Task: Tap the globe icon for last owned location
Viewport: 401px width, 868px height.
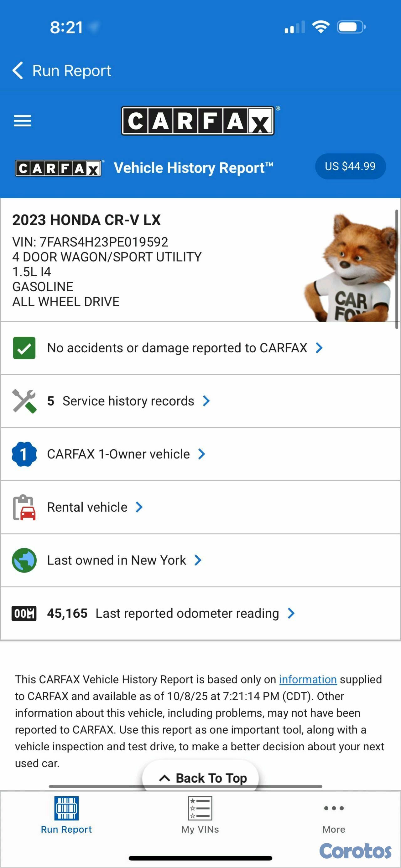Action: tap(24, 560)
